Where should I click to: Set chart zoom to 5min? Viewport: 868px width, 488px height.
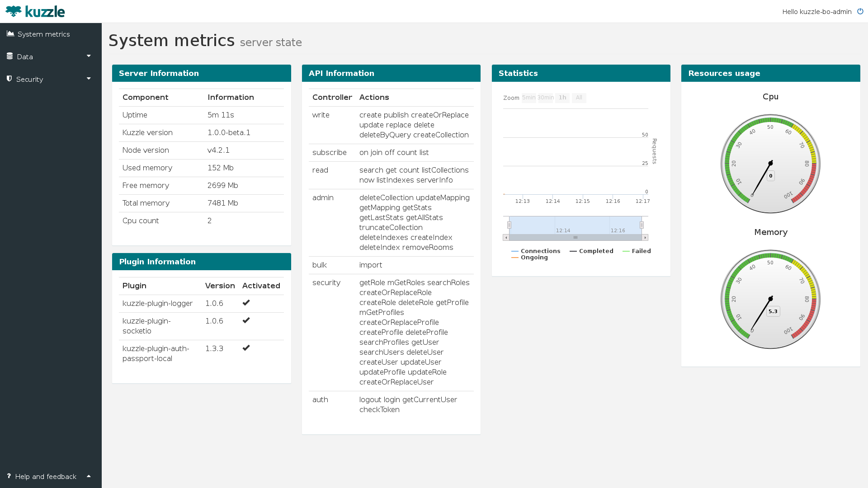click(x=528, y=98)
